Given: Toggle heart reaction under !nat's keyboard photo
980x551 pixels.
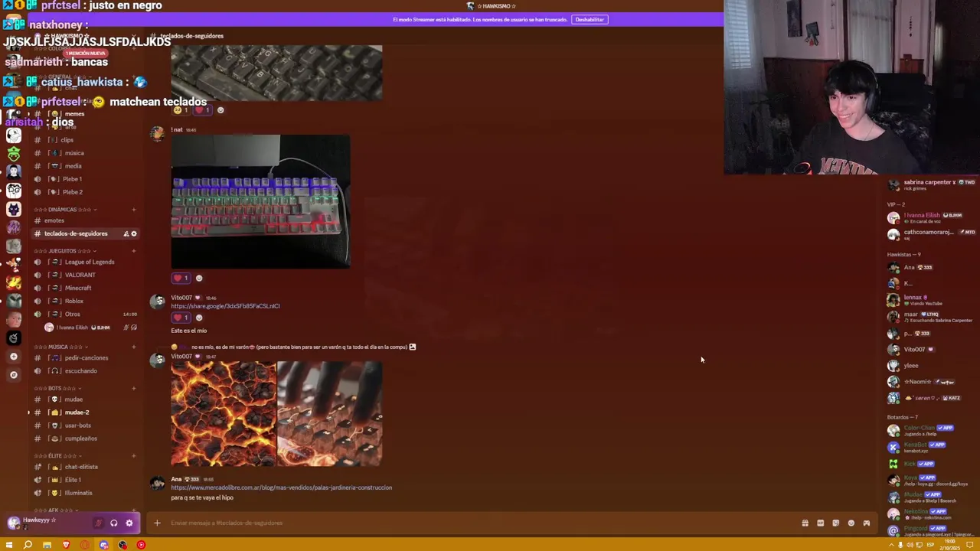Looking at the screenshot, I should pyautogui.click(x=181, y=278).
